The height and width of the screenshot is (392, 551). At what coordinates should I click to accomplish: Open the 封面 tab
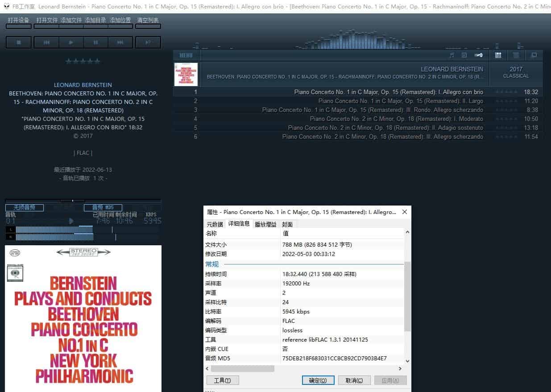tap(287, 224)
